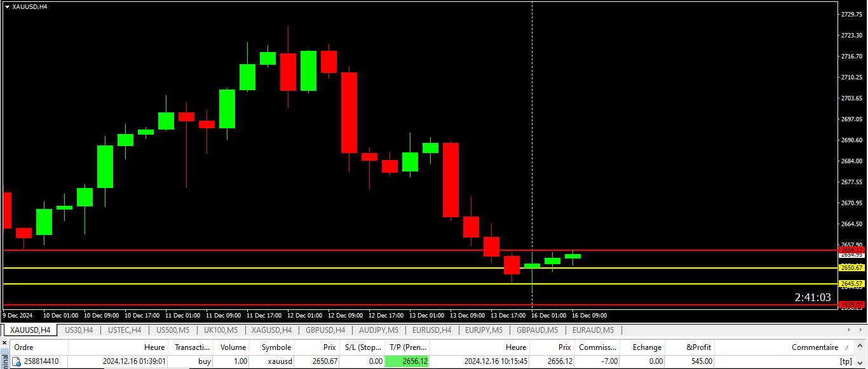Open the EURAUD,M5 chart tab
Viewport: 868px width, 369px height.
(x=593, y=330)
